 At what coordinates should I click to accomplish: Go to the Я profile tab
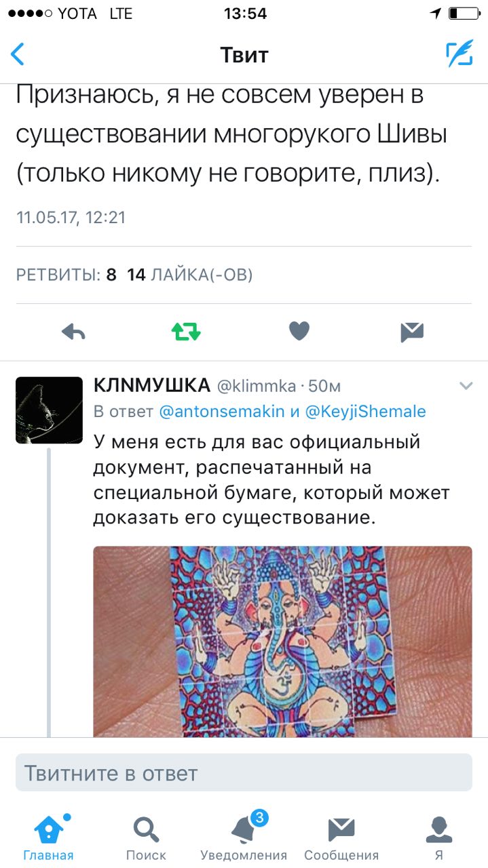[x=439, y=837]
